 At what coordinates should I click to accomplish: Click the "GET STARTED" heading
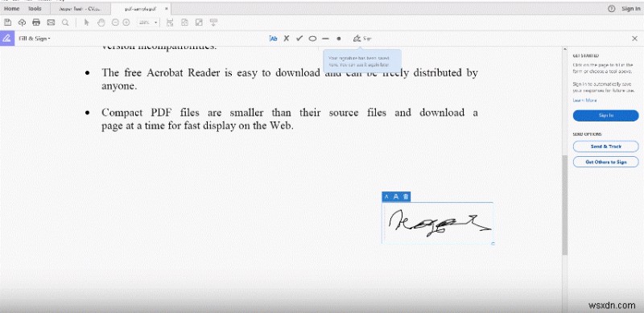[586, 56]
